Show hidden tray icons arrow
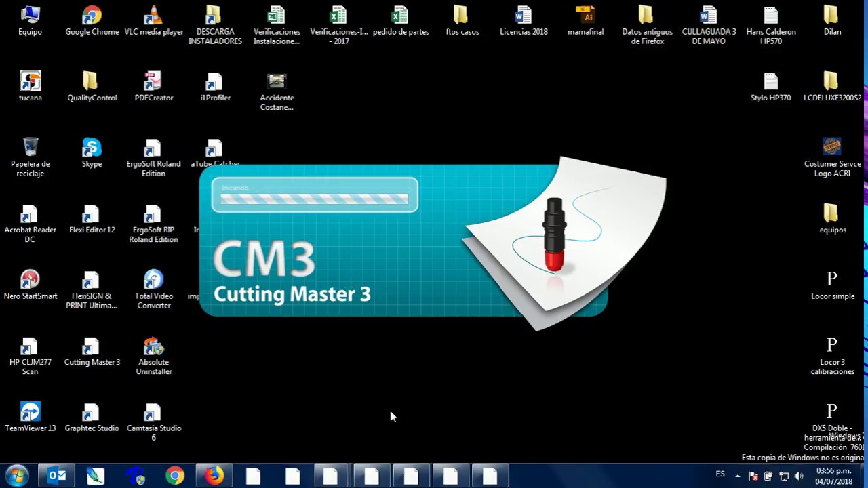This screenshot has width=868, height=488. (x=738, y=476)
